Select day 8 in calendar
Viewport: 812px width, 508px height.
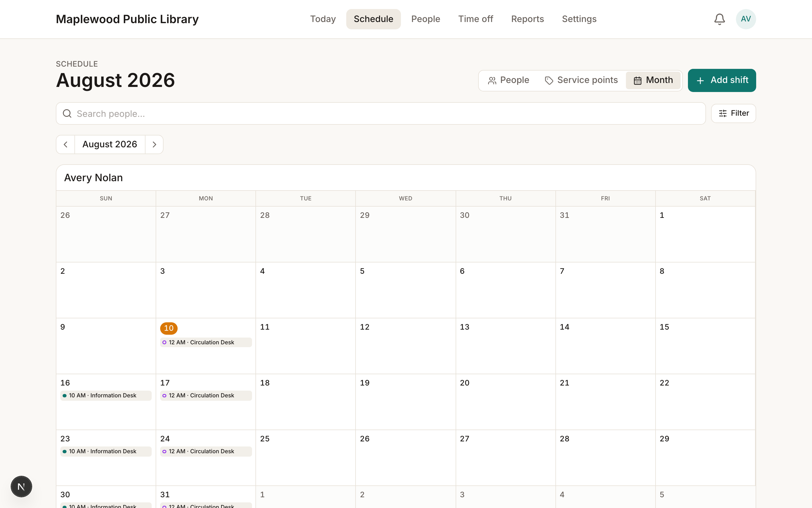(705, 290)
